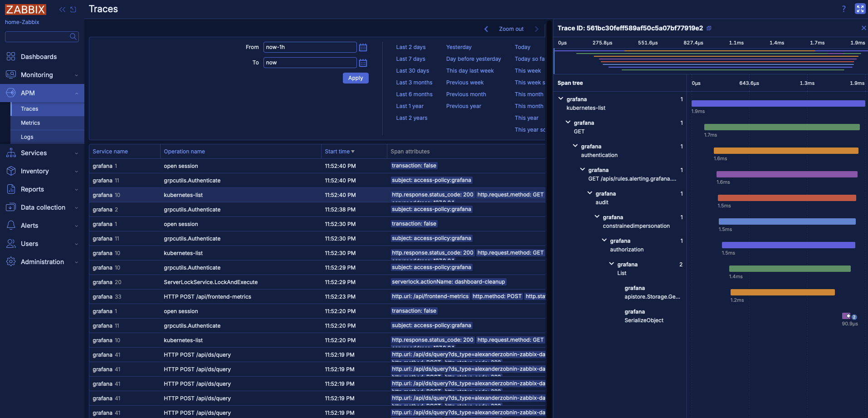Open the Dashboards sidebar icon
Image resolution: width=868 pixels, height=418 pixels.
[x=11, y=57]
